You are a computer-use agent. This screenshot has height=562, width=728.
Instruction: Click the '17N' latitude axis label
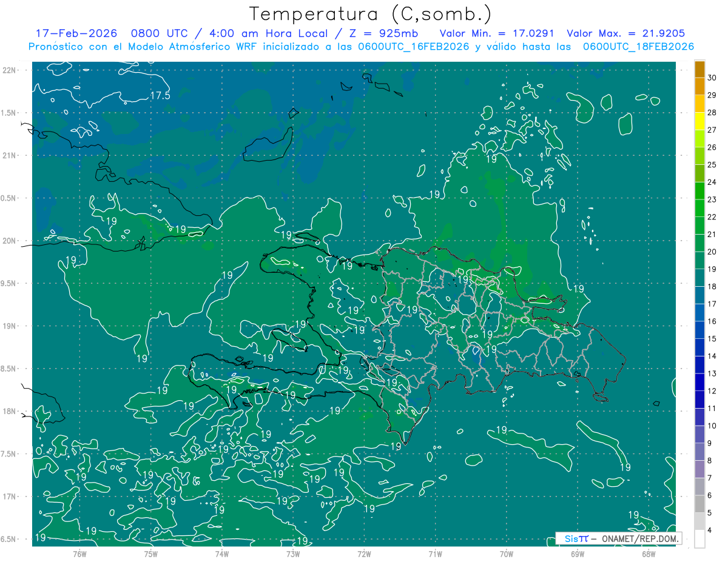coord(9,497)
